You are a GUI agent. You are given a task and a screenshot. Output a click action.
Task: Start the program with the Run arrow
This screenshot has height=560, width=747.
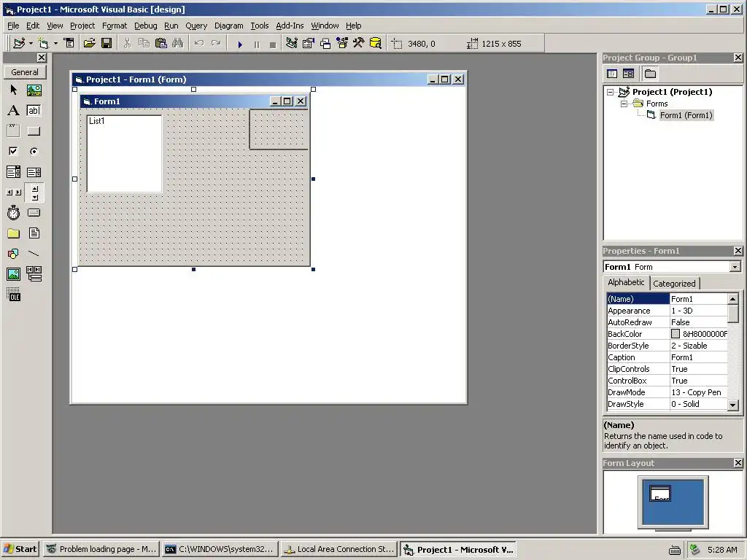pos(240,44)
